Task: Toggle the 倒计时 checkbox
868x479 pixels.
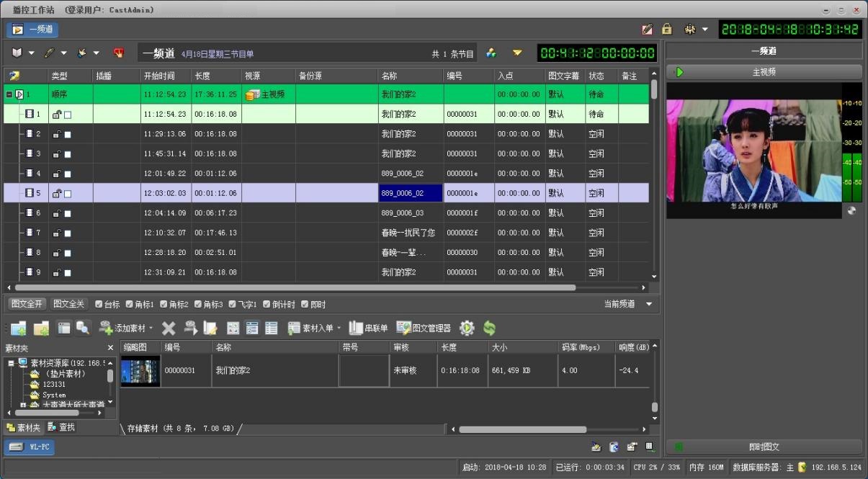Action: [x=267, y=304]
